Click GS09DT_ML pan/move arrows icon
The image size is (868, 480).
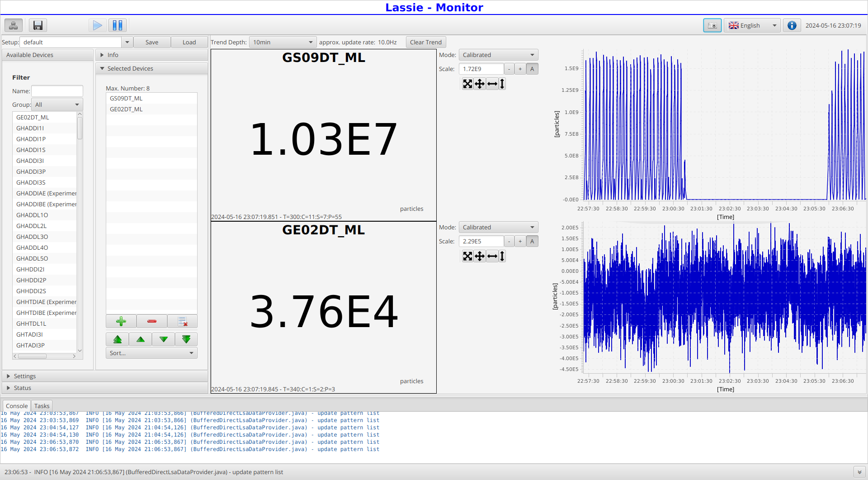coord(480,84)
